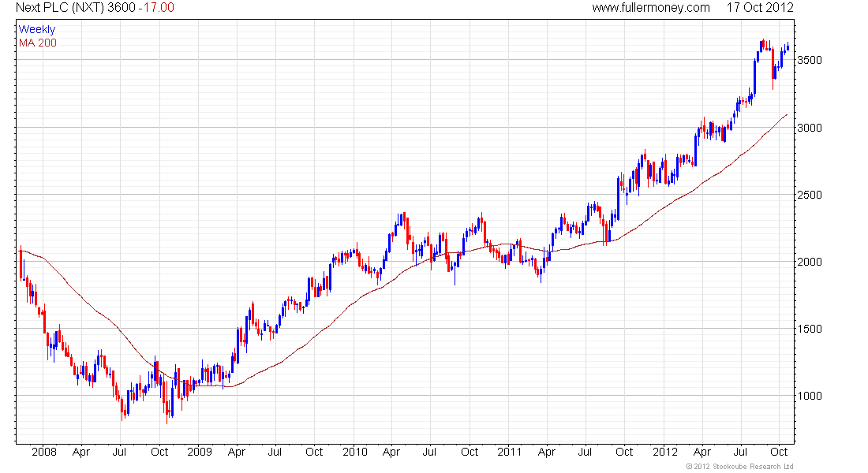Click the 'Oct' label just before 2010
This screenshot has width=868, height=473.
pyautogui.click(x=314, y=452)
